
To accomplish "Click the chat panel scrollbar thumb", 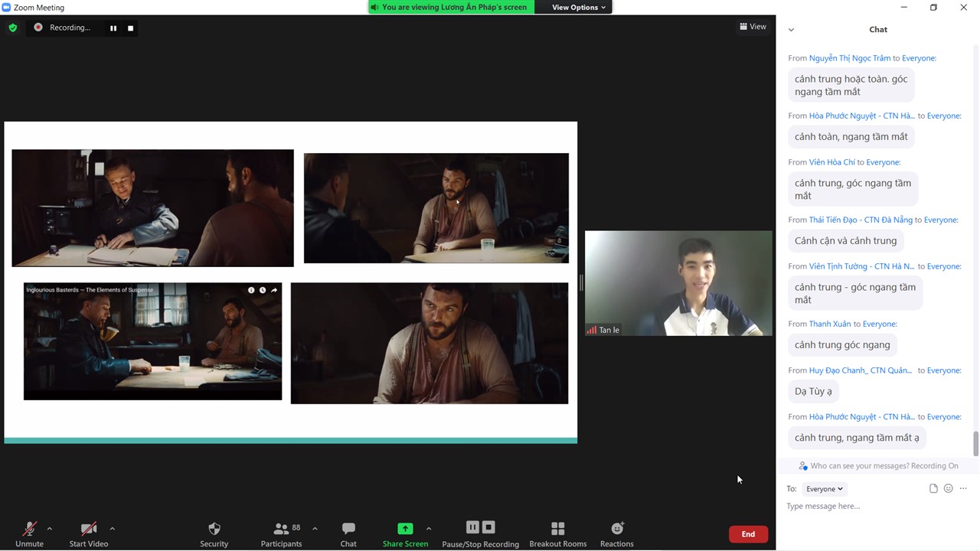I will [x=975, y=442].
